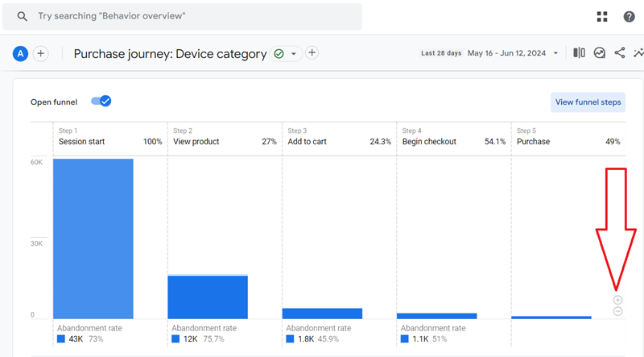
Task: Open the report status check dropdown
Action: (x=285, y=54)
